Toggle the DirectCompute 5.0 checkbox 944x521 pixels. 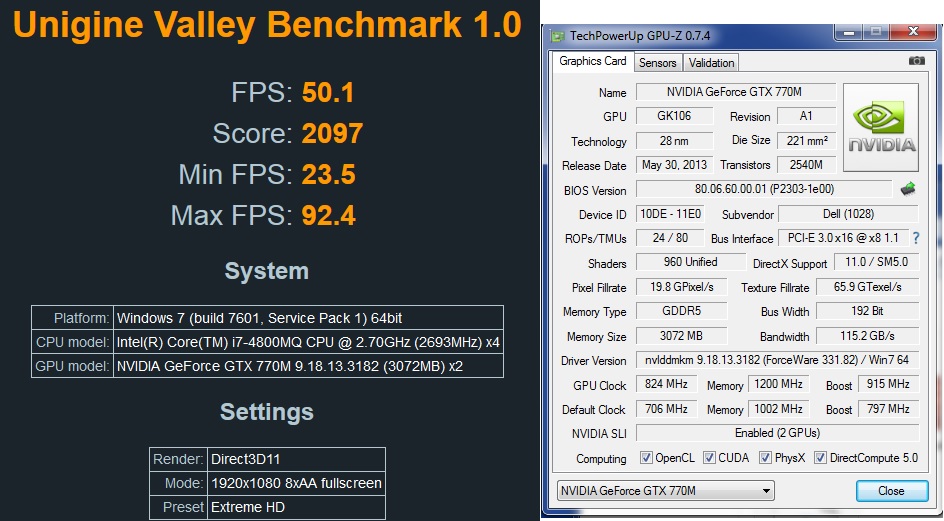tap(820, 458)
